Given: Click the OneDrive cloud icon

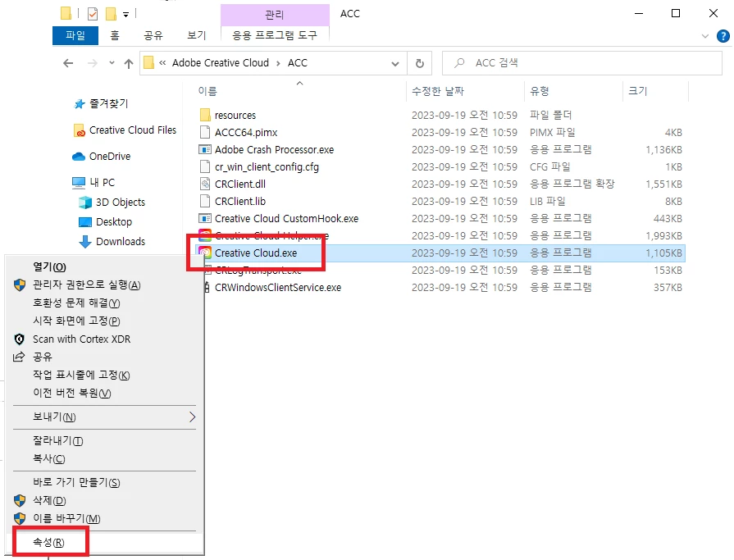Looking at the screenshot, I should tap(79, 157).
